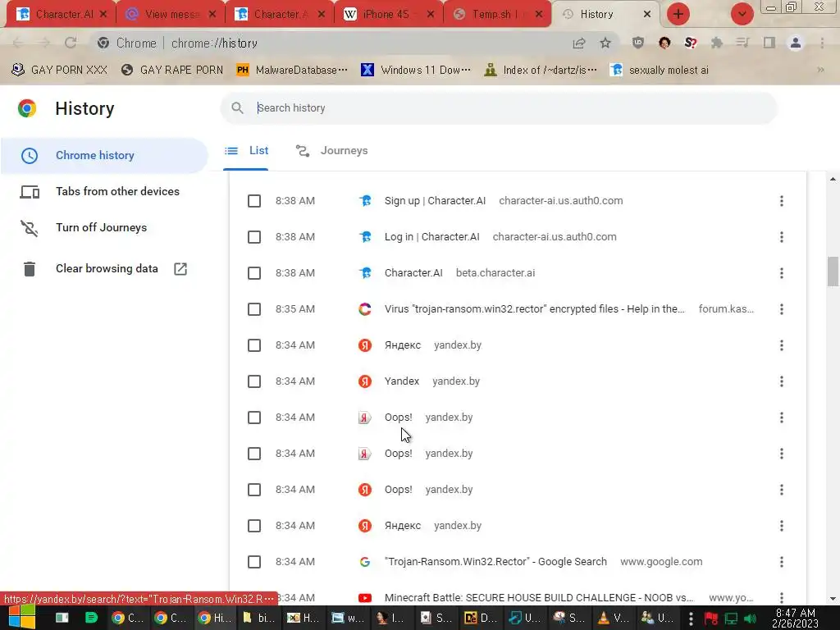Click the history search magnifier icon

pyautogui.click(x=237, y=108)
